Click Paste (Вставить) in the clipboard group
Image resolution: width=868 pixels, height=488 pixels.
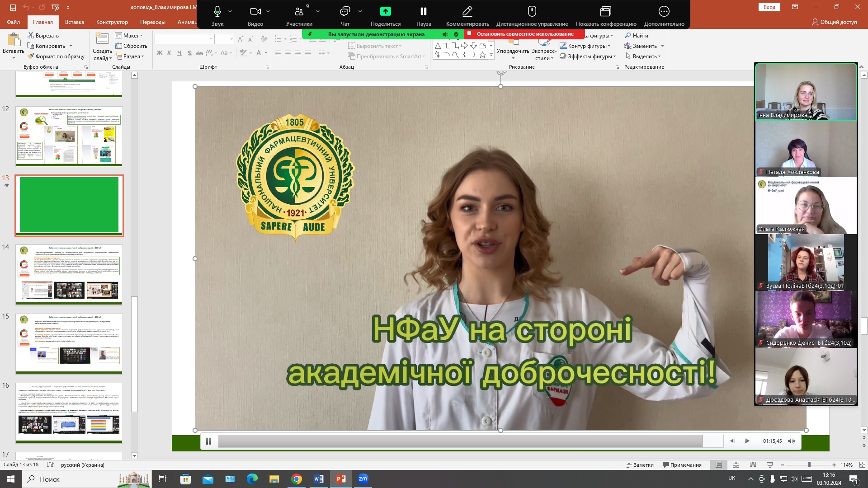14,46
